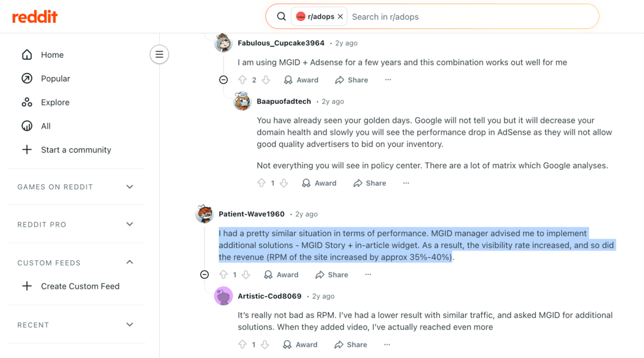Collapse Fabulous_Cupcake3964's comment thread

pyautogui.click(x=224, y=79)
